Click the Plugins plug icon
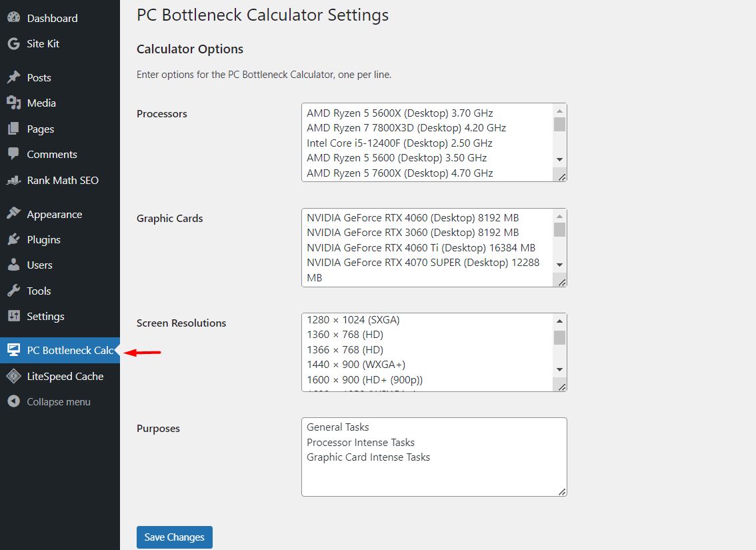This screenshot has width=756, height=550. (x=13, y=239)
